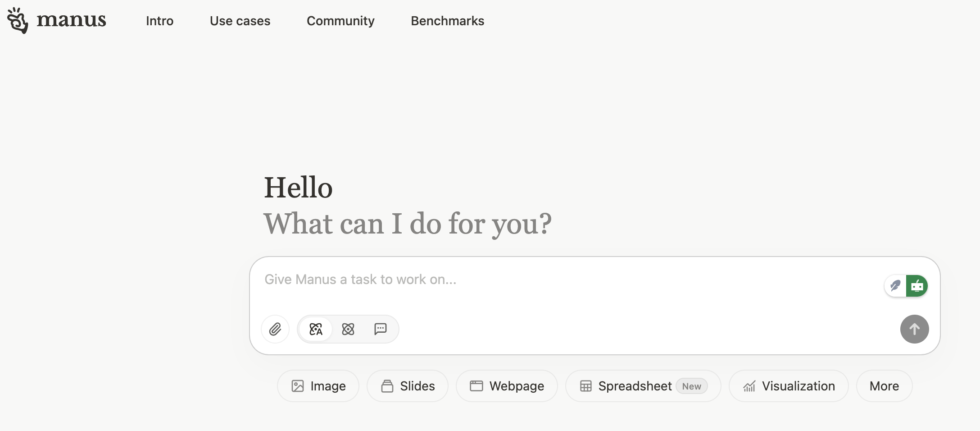Choose the Webpage task chip
Viewport: 980px width, 431px height.
click(507, 386)
